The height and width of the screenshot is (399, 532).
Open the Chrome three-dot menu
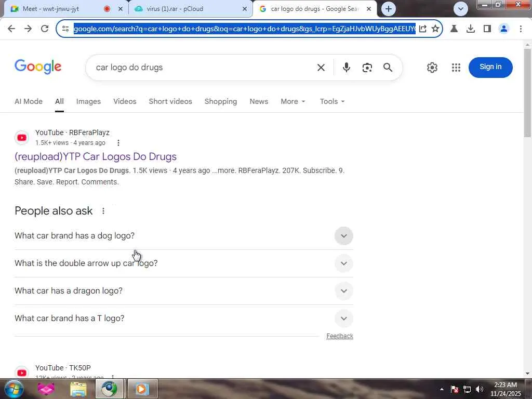pos(521,29)
